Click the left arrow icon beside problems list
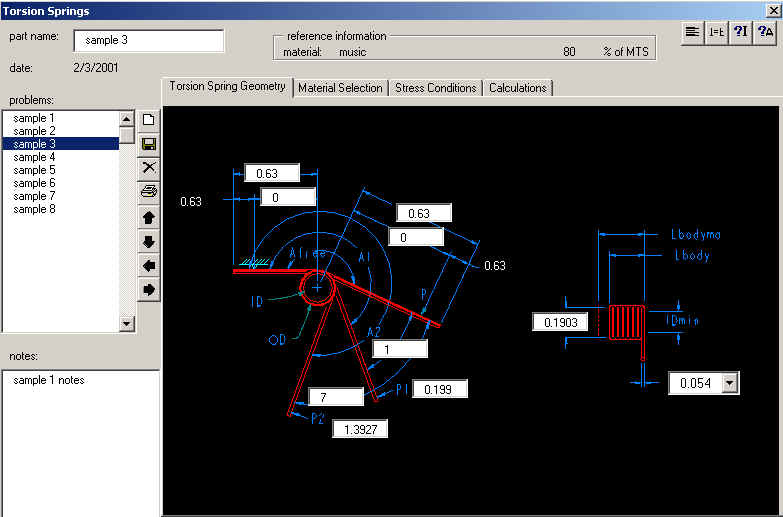The image size is (783, 517). tap(149, 266)
